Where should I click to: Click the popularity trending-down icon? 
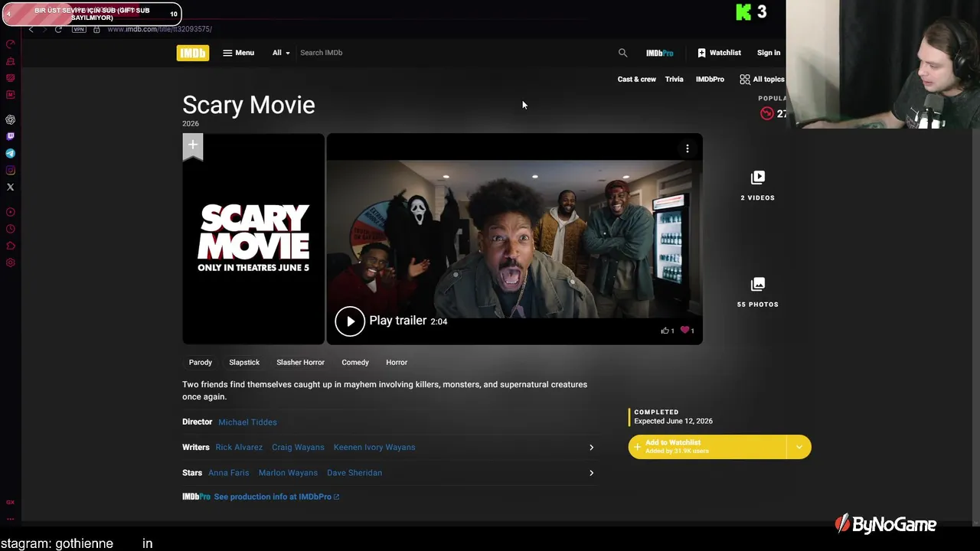(x=767, y=113)
